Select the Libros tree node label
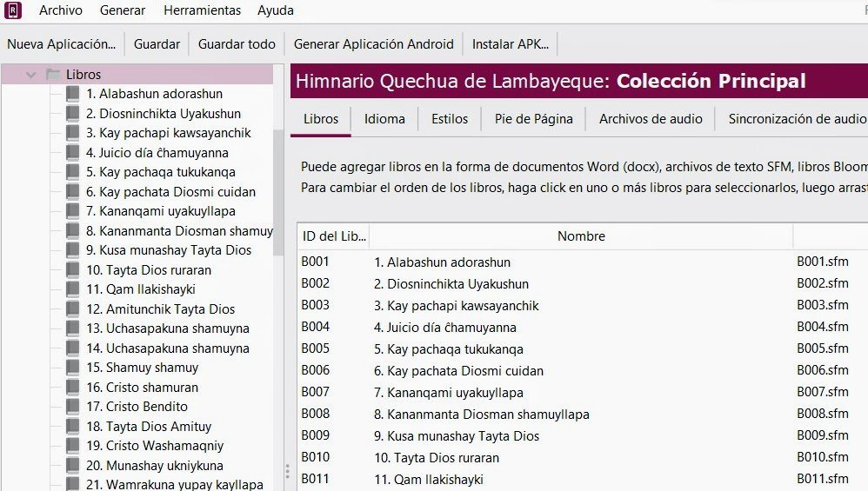Viewport: 868px width, 491px height. [83, 74]
